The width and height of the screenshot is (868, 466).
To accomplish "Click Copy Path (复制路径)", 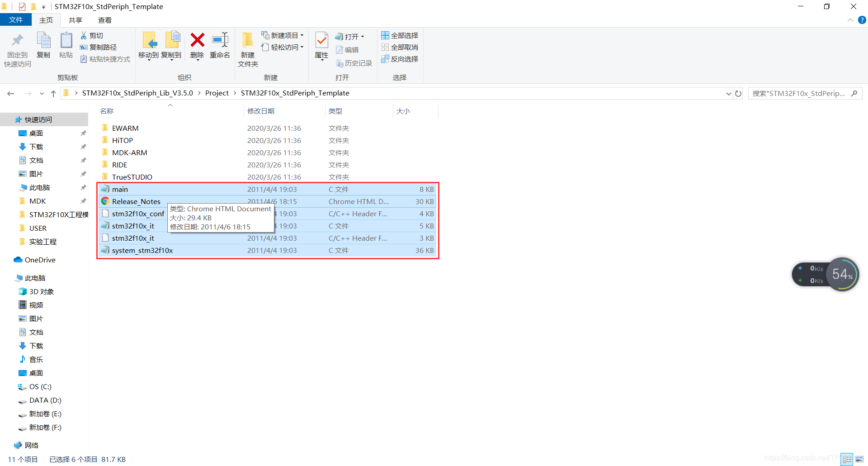I will 98,47.
